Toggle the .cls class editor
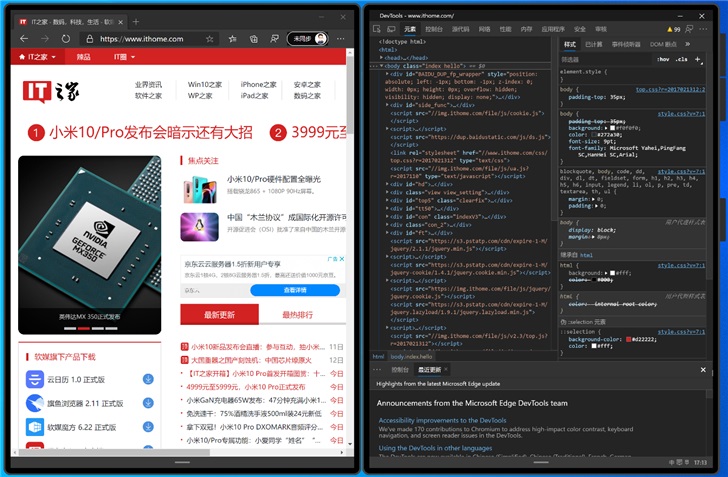 pyautogui.click(x=683, y=59)
